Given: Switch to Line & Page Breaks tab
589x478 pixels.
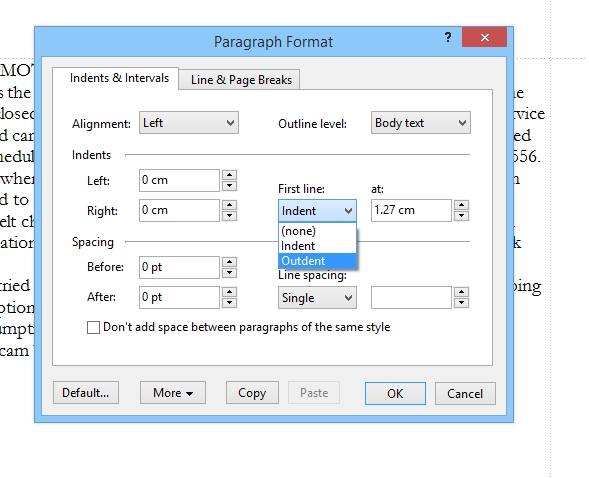Looking at the screenshot, I should click(x=241, y=80).
